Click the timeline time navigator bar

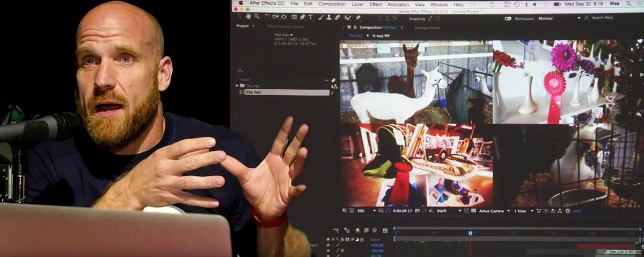(517, 228)
